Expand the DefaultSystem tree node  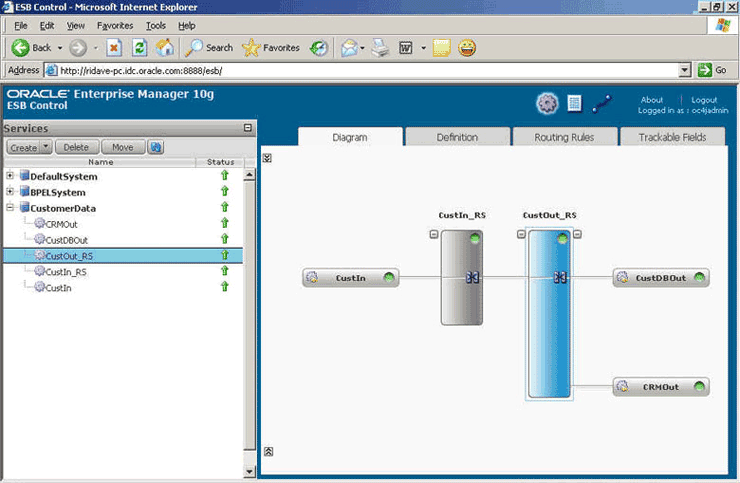click(x=10, y=175)
